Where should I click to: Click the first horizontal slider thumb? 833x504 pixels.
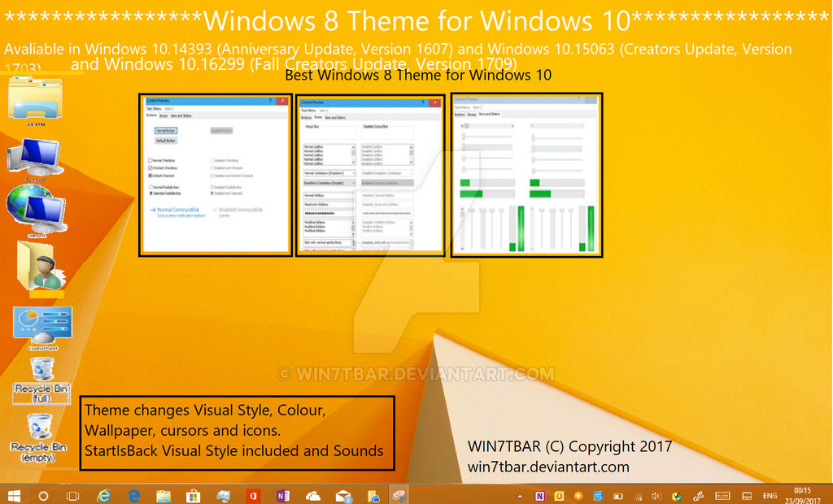tap(463, 137)
